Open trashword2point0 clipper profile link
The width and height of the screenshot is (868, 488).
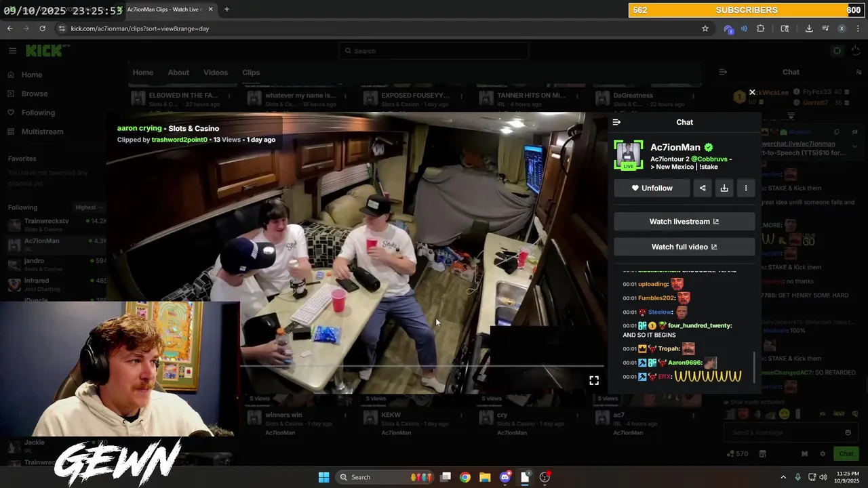(180, 140)
